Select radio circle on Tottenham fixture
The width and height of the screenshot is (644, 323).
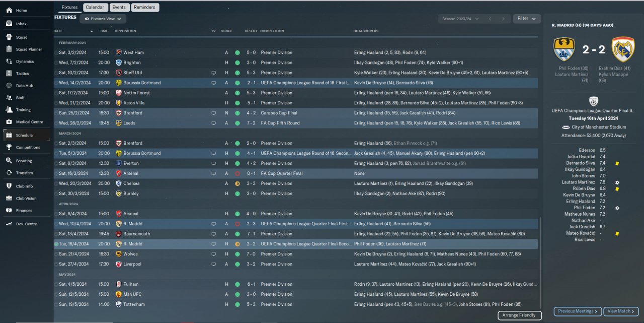point(56,304)
